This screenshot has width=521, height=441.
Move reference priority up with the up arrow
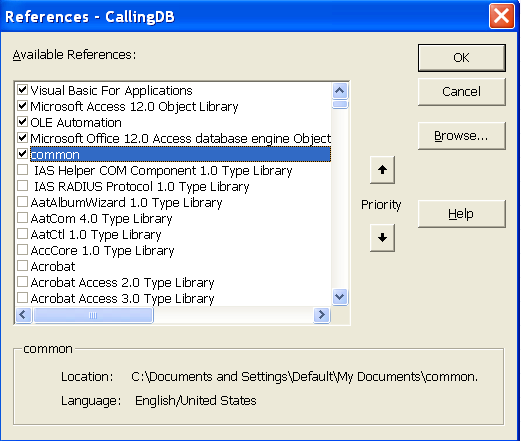tap(382, 170)
